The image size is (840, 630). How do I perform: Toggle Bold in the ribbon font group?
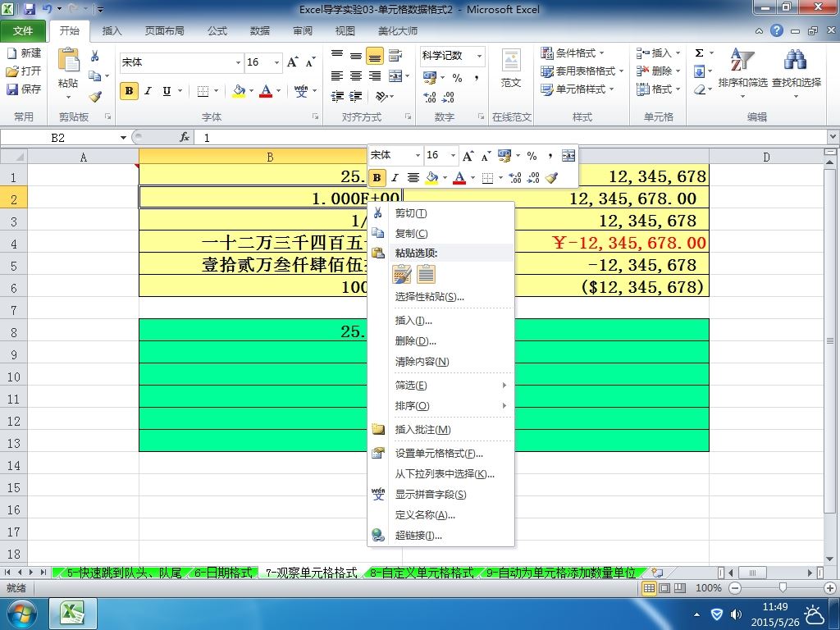point(129,91)
